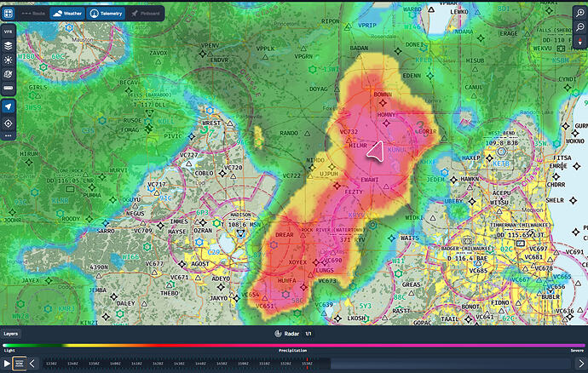Viewport: 588px width, 373px height.
Task: Click the VPENV waypoint star
Action: tap(203, 54)
